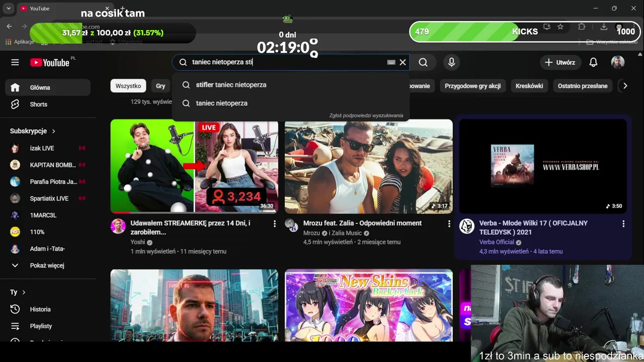Open the Yoshi channel name link
The height and width of the screenshot is (362, 644).
point(138,242)
